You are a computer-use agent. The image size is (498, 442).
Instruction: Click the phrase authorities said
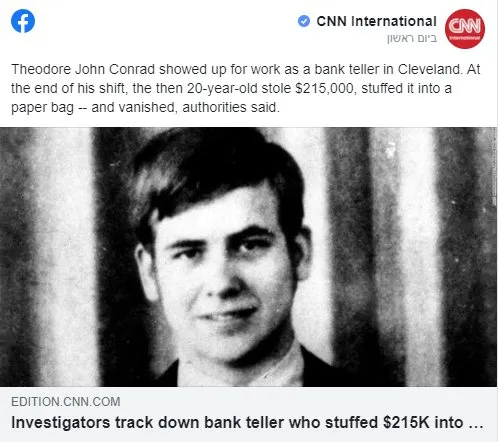pyautogui.click(x=230, y=107)
